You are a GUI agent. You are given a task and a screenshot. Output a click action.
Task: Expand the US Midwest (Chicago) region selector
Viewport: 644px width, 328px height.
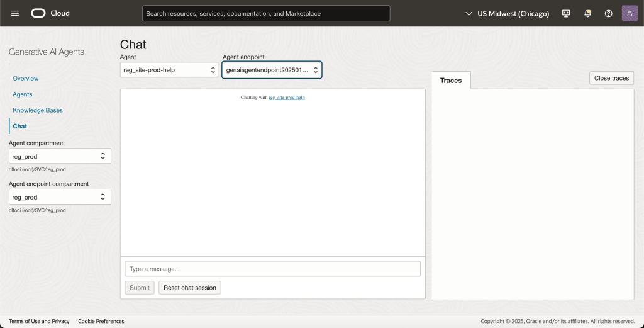coord(507,13)
